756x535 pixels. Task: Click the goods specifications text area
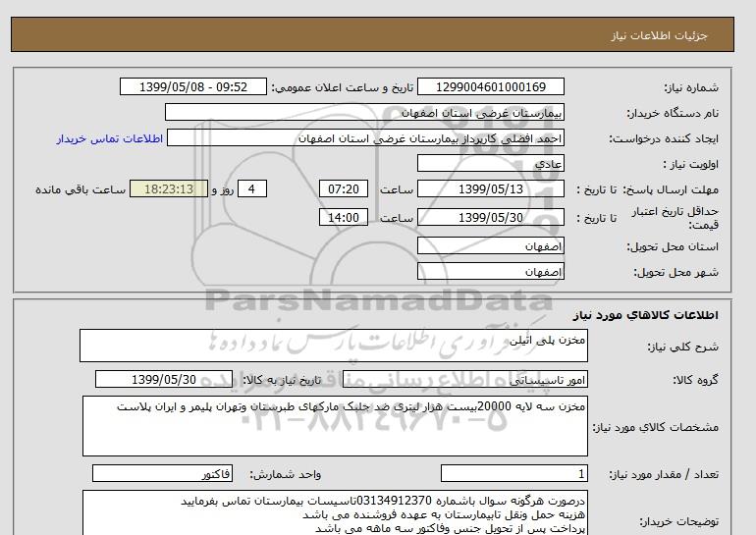[335, 426]
